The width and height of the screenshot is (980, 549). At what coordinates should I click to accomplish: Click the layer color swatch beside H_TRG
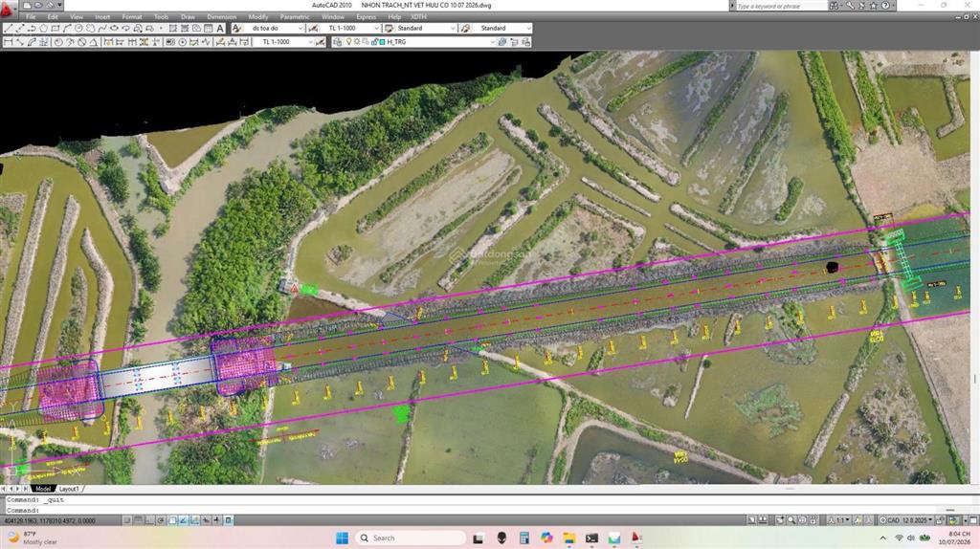[382, 42]
